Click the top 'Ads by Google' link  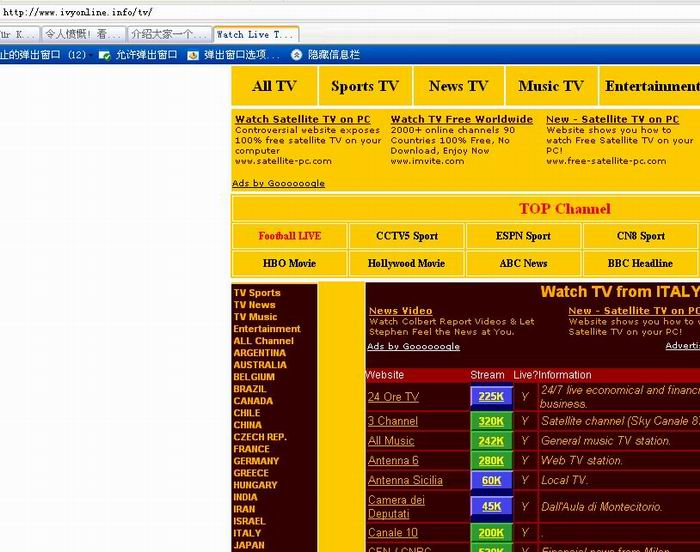coord(279,183)
